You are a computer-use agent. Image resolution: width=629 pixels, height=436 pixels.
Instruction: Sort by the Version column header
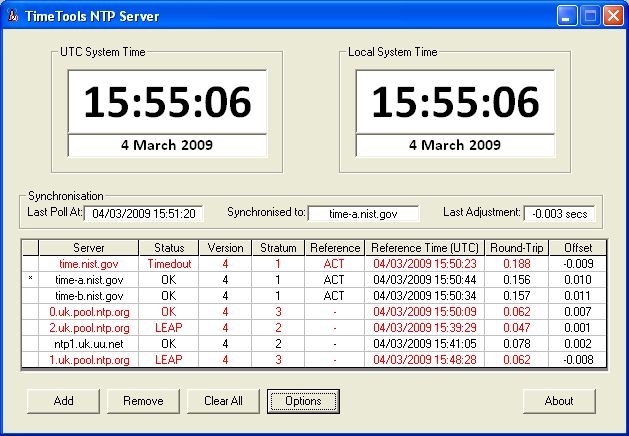coord(225,248)
